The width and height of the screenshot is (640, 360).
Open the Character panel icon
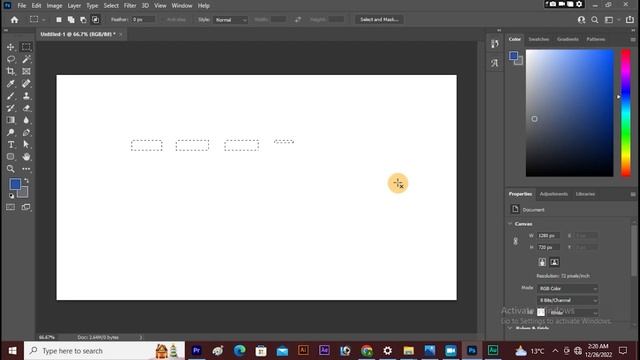(x=495, y=63)
